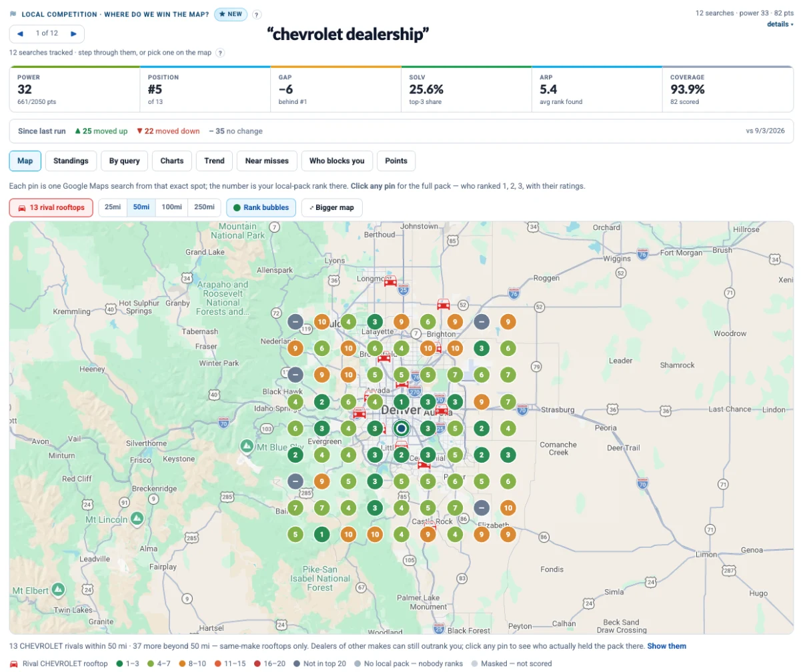Open the Charts tab
The width and height of the screenshot is (803, 672).
tap(172, 161)
